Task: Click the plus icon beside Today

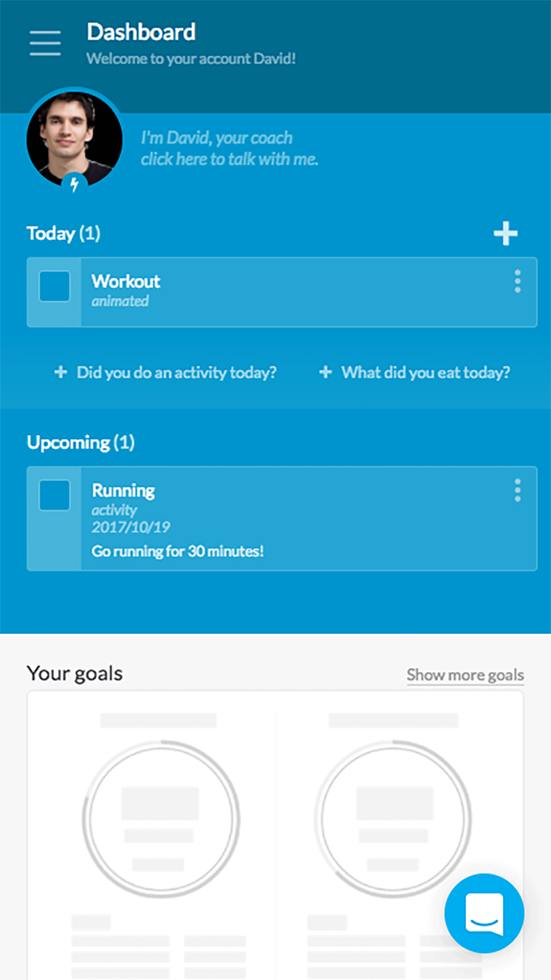Action: [x=505, y=233]
